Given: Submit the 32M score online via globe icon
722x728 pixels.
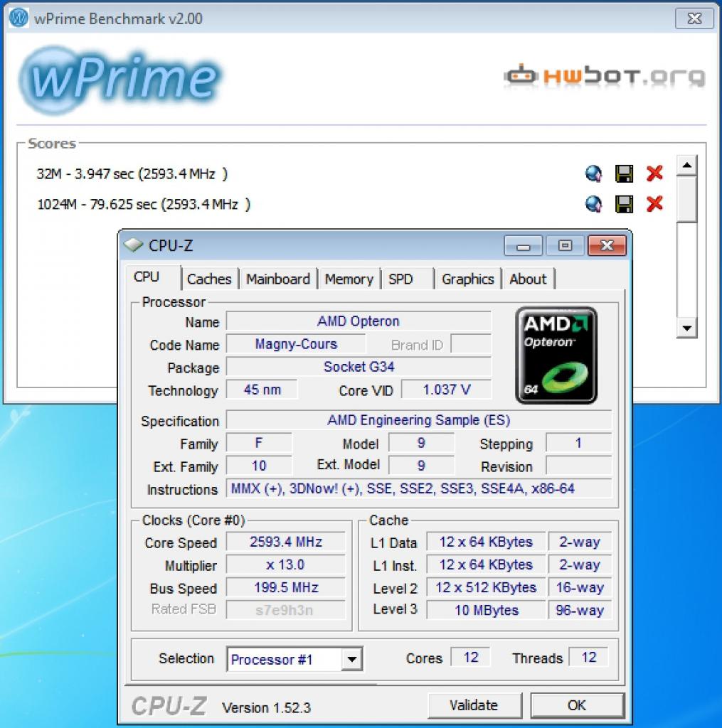Looking at the screenshot, I should click(x=593, y=173).
